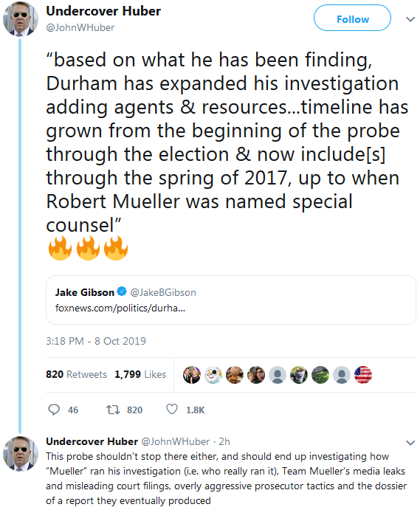Open the 3:18 PM timestamp link

pos(96,341)
